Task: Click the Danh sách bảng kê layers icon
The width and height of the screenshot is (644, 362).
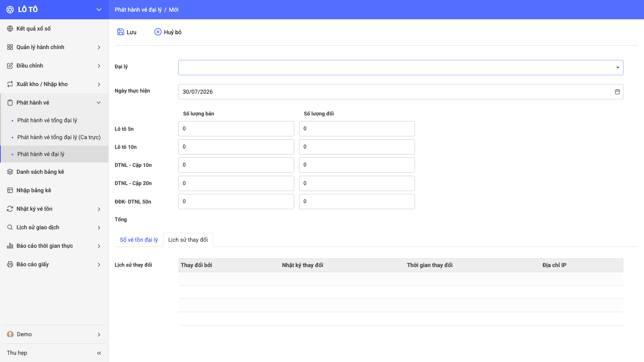Action: [x=10, y=172]
